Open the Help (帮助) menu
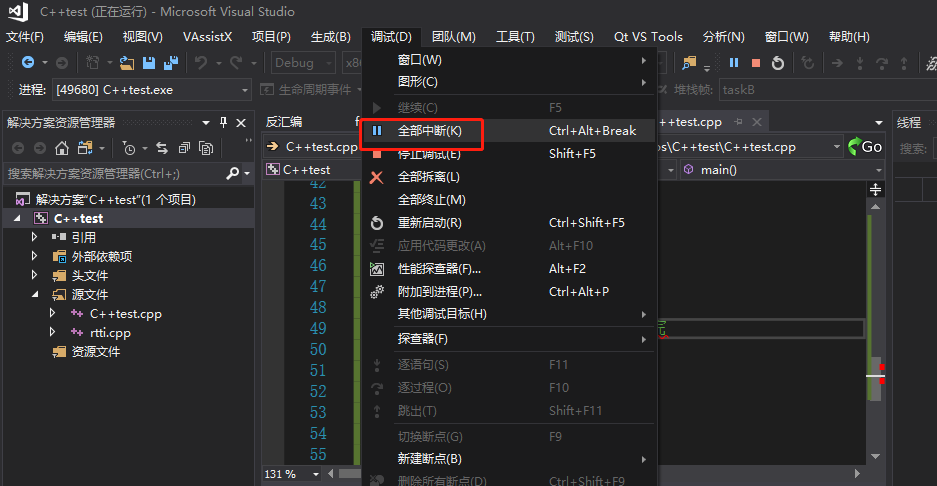 [849, 37]
